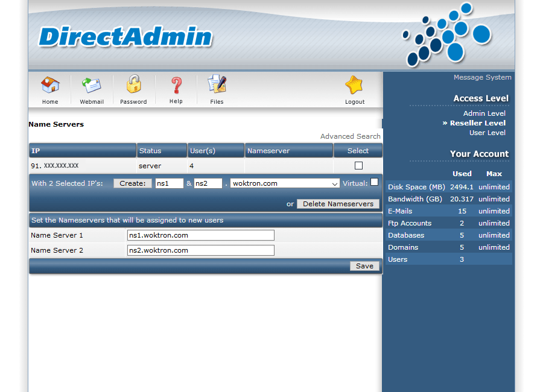The image size is (543, 392).
Task: Sort by the Status column header
Action: coord(162,151)
